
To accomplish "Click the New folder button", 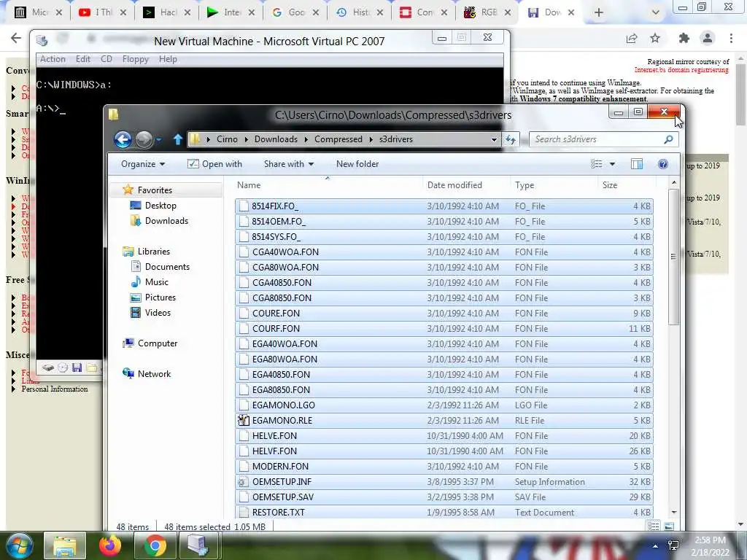I will (x=357, y=164).
